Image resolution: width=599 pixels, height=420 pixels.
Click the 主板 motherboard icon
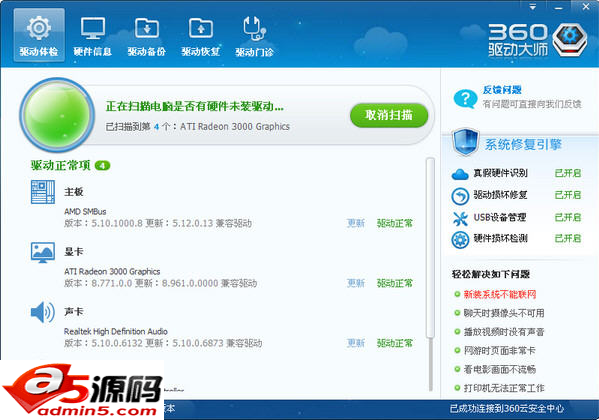(x=43, y=192)
